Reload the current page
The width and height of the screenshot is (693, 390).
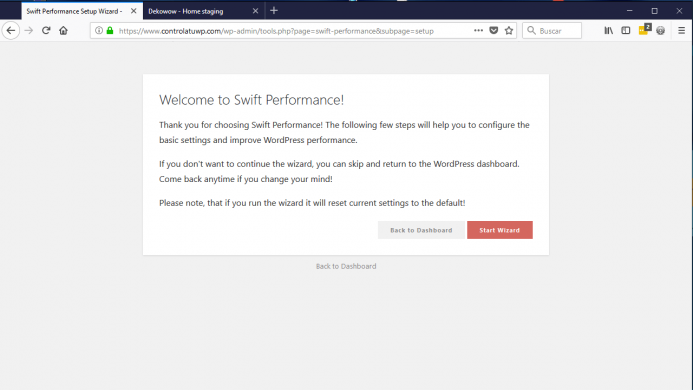[46, 31]
